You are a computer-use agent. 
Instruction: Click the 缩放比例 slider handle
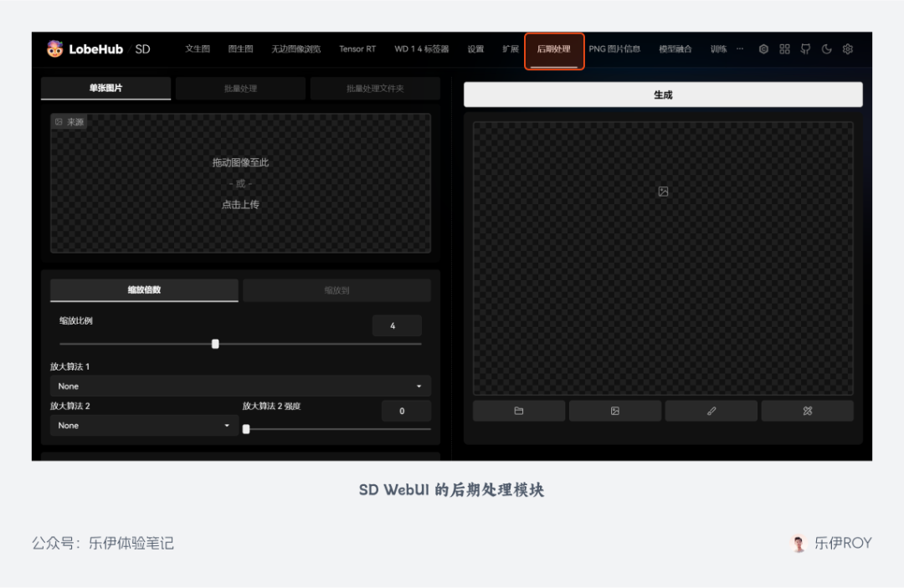(215, 344)
